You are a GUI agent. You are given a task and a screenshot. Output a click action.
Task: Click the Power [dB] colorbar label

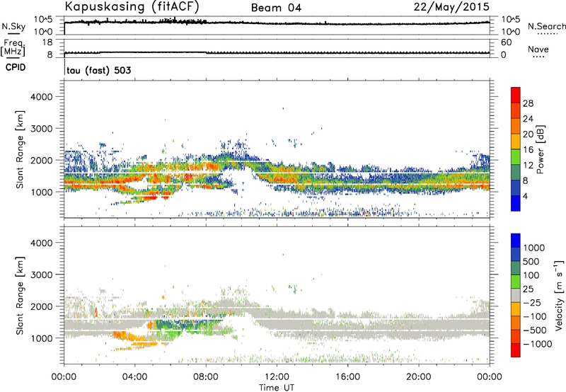coord(541,149)
